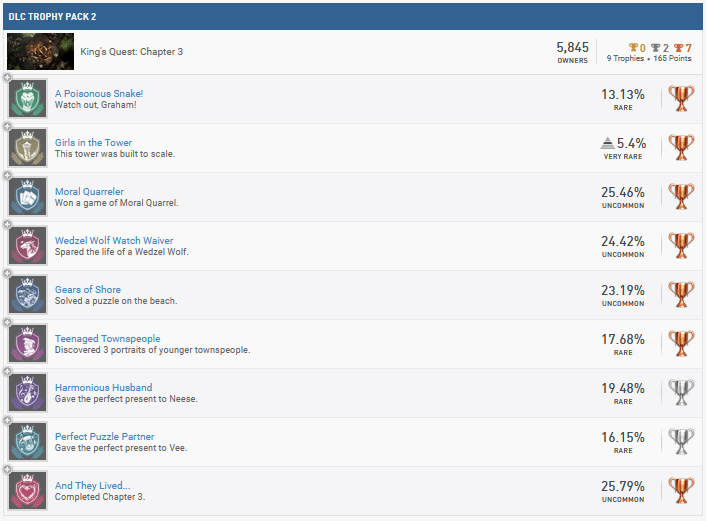Click the silver cup beside Perfect Puzzle Partner
Screen dimensions: 706x521
click(x=681, y=442)
